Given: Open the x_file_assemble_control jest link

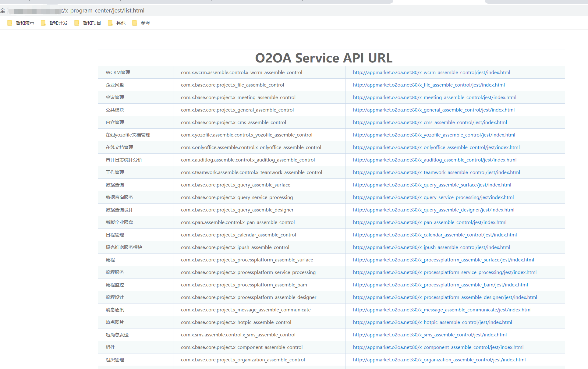Looking at the screenshot, I should click(x=429, y=85).
